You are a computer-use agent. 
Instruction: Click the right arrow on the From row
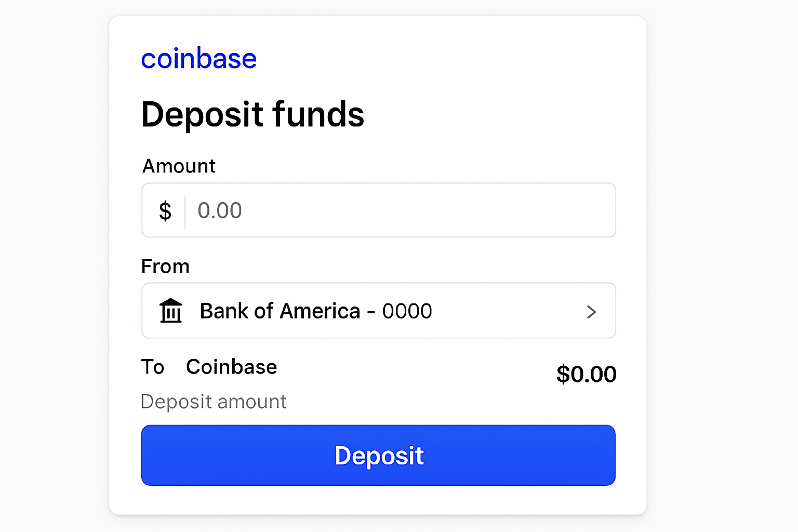591,312
